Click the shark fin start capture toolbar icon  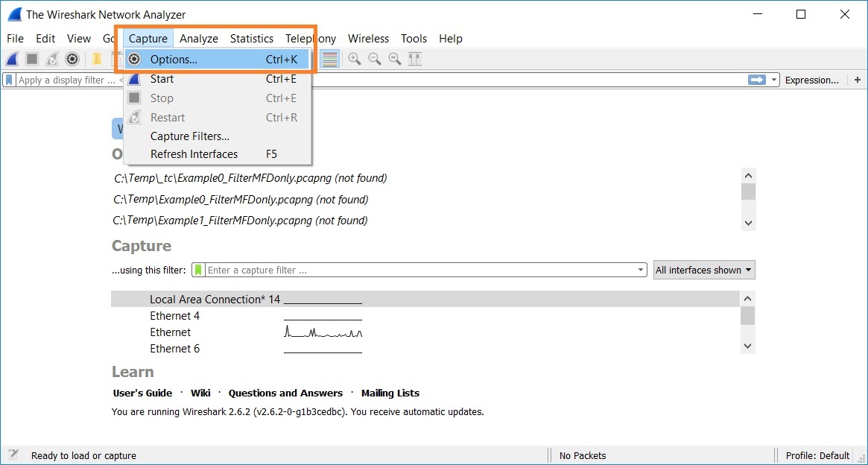click(x=13, y=59)
